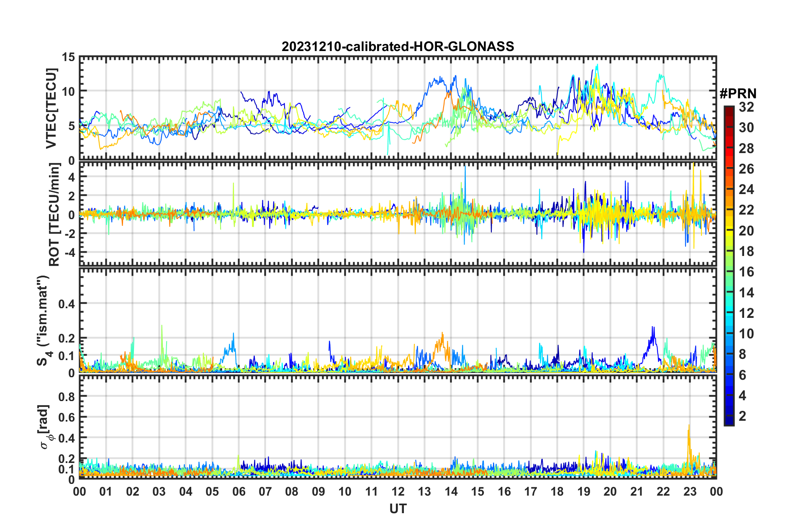Click colorbar tick label 28
Viewport: 796px width, 532px height.
(746, 148)
